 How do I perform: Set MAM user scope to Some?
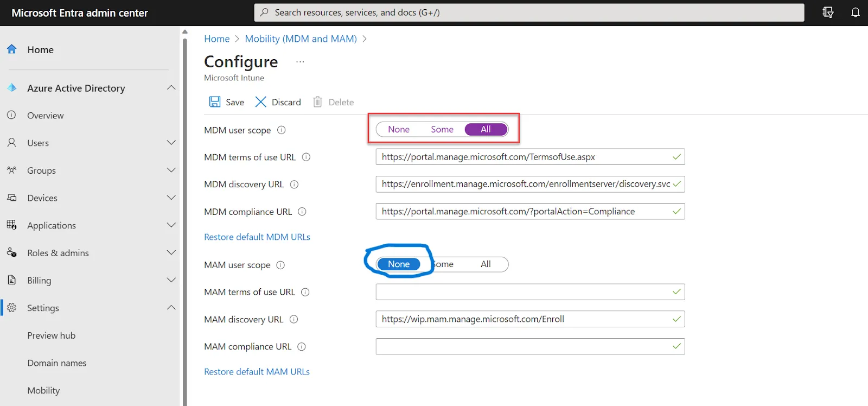point(443,264)
